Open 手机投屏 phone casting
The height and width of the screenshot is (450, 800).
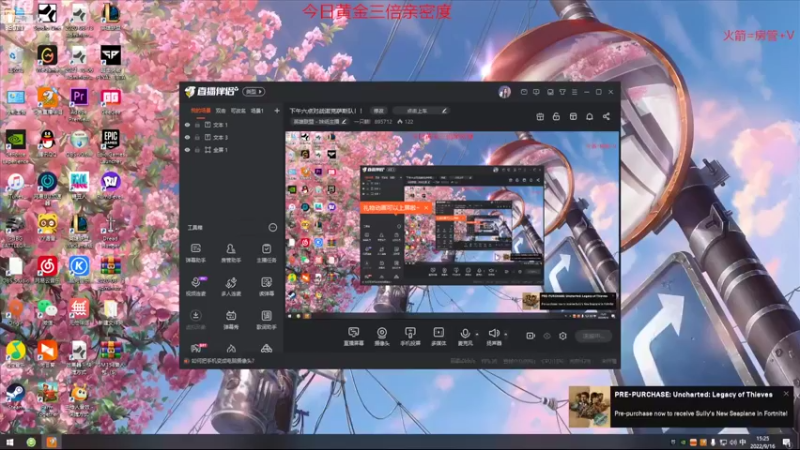pos(410,337)
